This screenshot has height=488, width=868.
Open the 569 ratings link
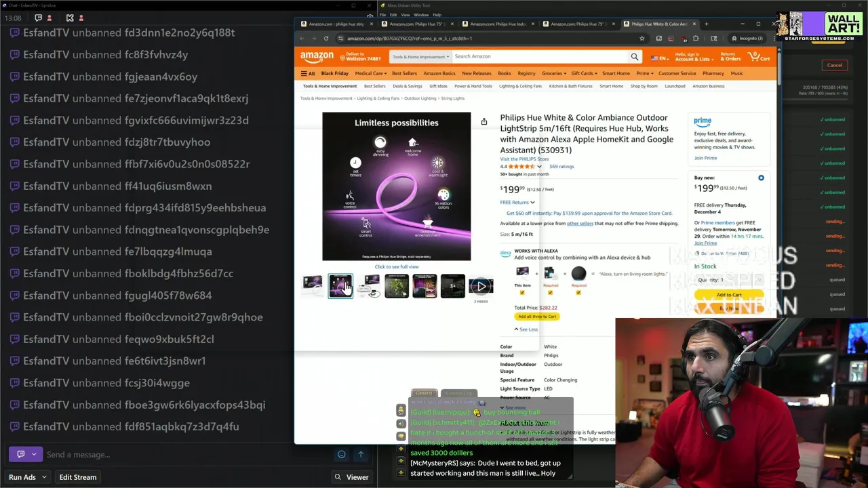(561, 166)
